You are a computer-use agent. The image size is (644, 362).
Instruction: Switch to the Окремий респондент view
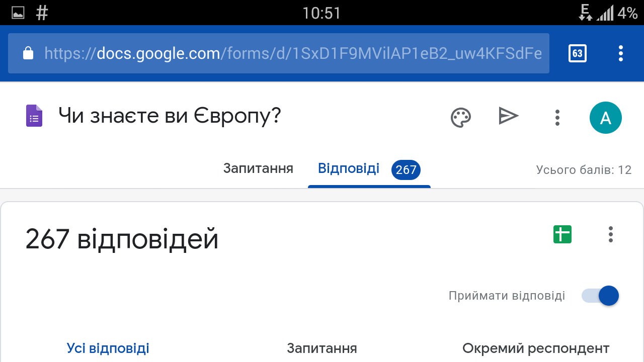536,348
